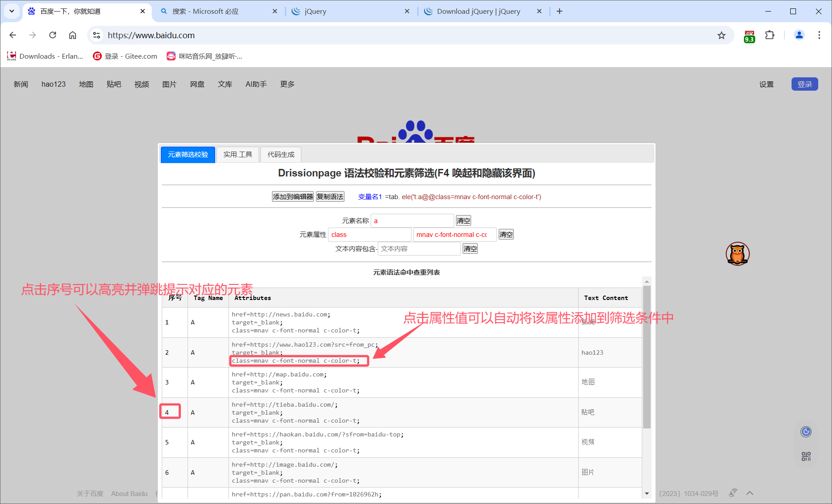Open Baidu 文库 nav link
The width and height of the screenshot is (832, 504).
[225, 84]
